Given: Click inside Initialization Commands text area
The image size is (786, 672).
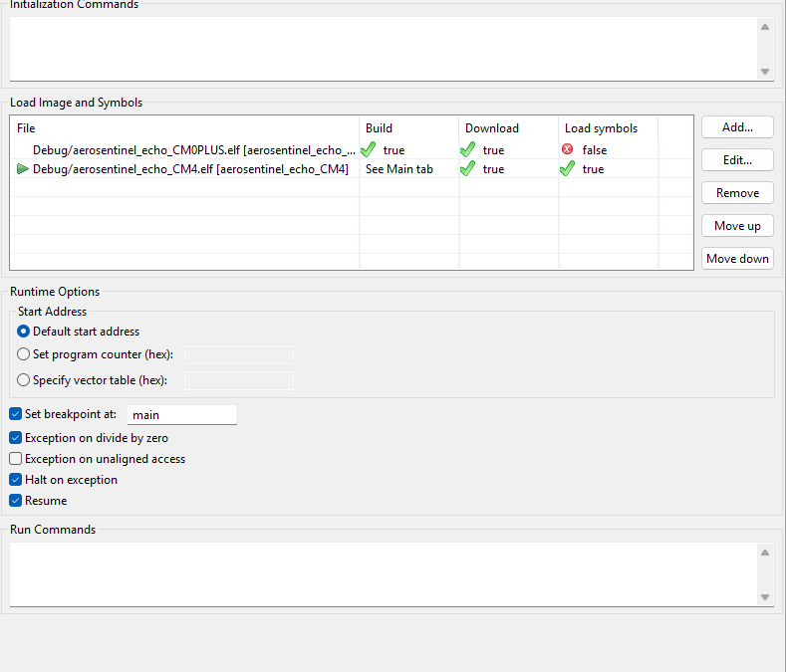Looking at the screenshot, I should (384, 49).
